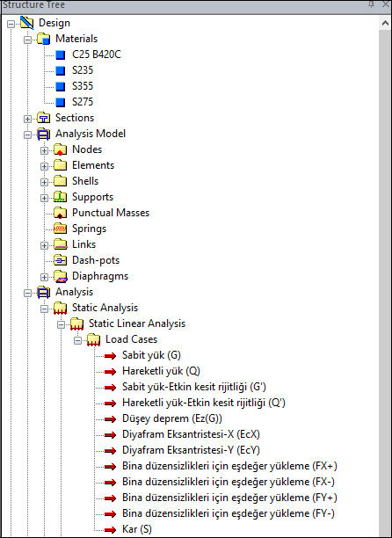
Task: Click the Elements folder icon
Action: coord(60,165)
